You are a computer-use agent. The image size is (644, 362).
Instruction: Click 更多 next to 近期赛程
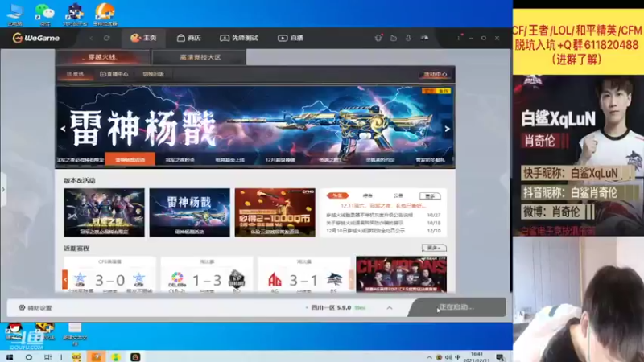434,248
